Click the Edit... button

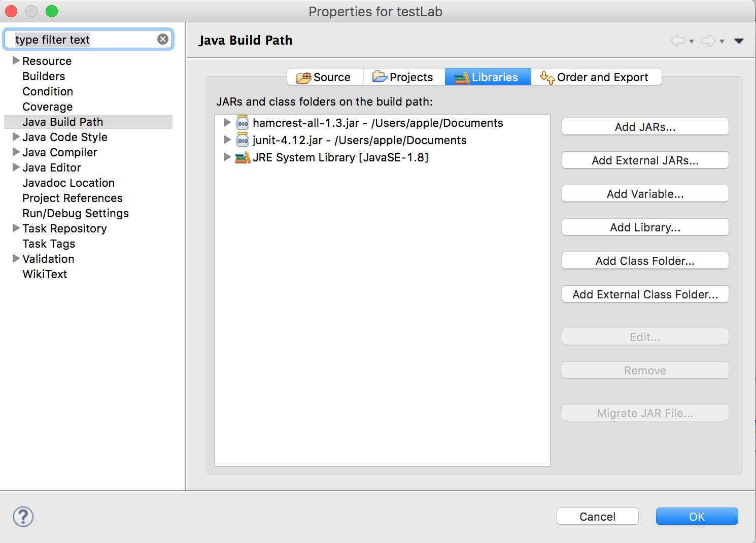tap(645, 337)
